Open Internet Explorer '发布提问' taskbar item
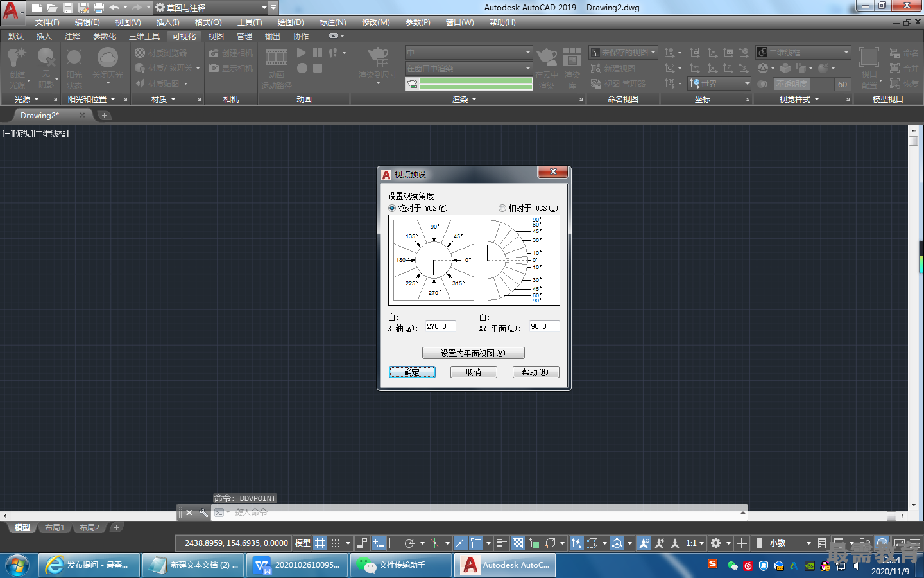 pos(89,565)
